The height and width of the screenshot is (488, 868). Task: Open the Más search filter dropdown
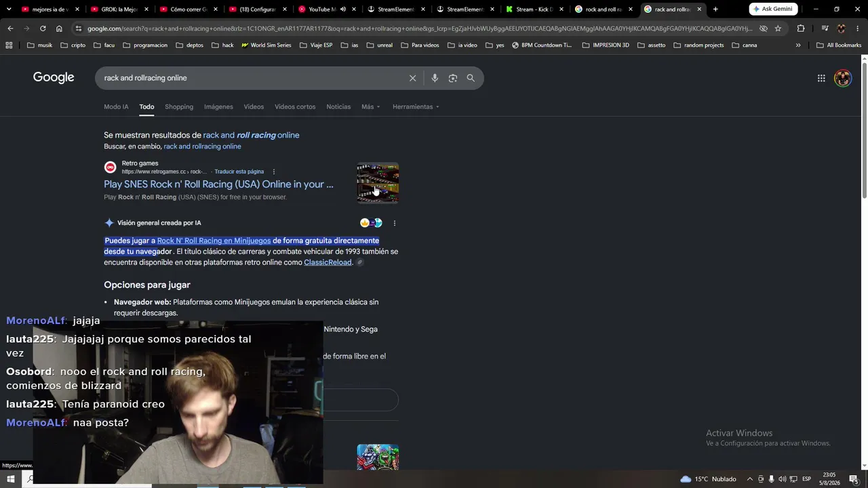(x=370, y=106)
